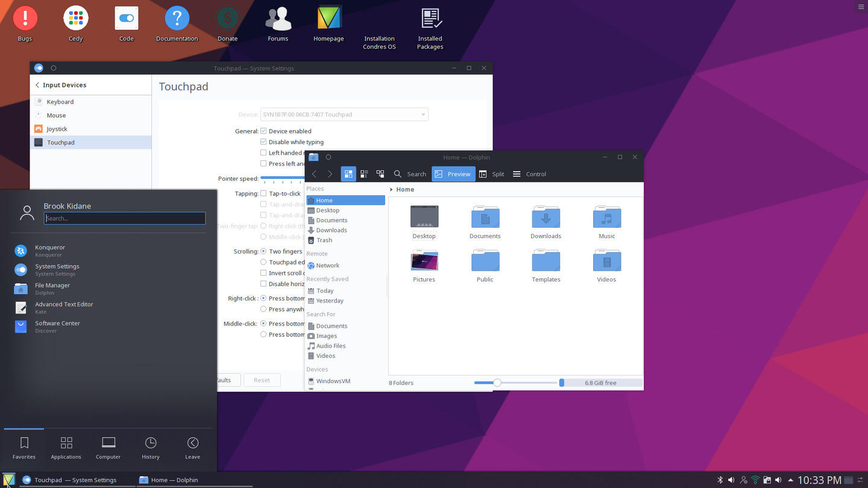
Task: Switch to History tab in launcher
Action: point(151,448)
